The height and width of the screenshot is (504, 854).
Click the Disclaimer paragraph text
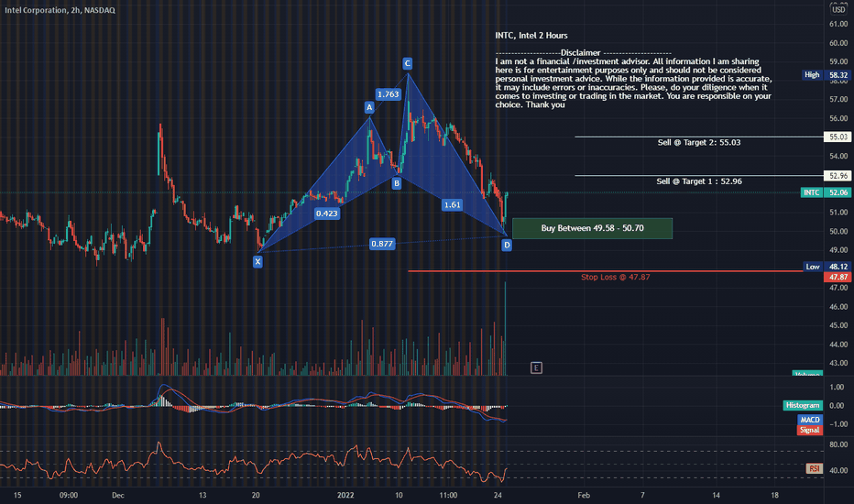click(633, 82)
